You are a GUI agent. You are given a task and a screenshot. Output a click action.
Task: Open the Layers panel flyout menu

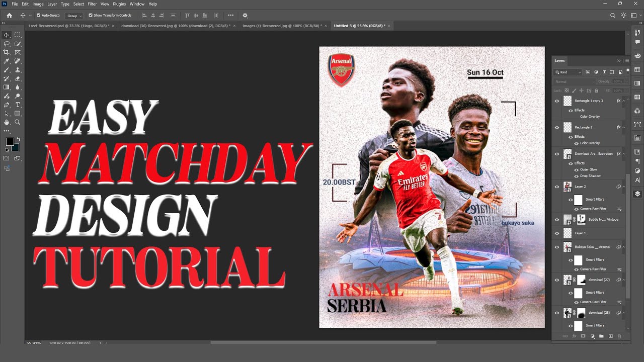[x=627, y=61]
